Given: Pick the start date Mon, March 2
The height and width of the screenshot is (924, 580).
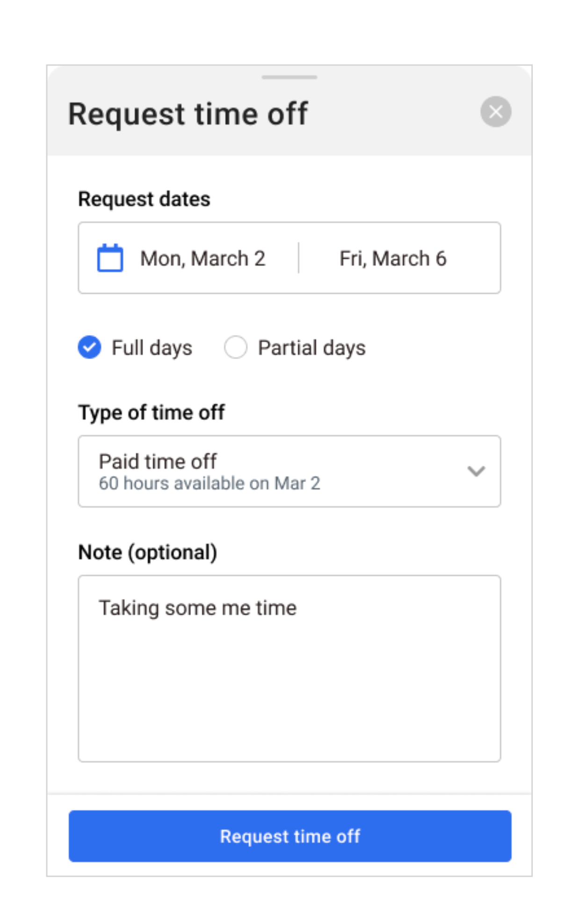Looking at the screenshot, I should (x=203, y=259).
